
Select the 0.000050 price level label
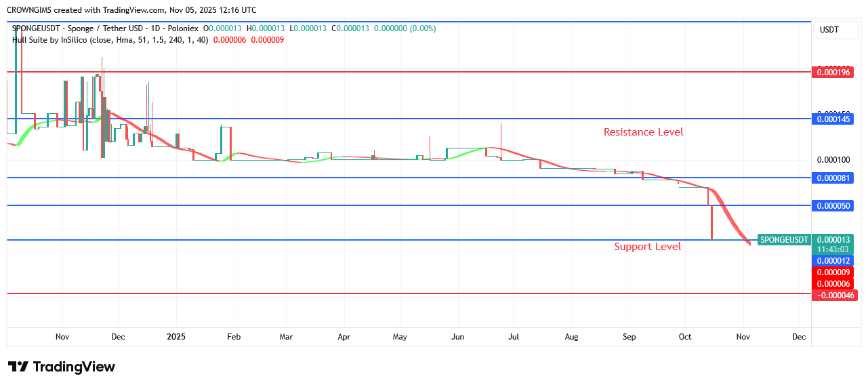coord(833,205)
